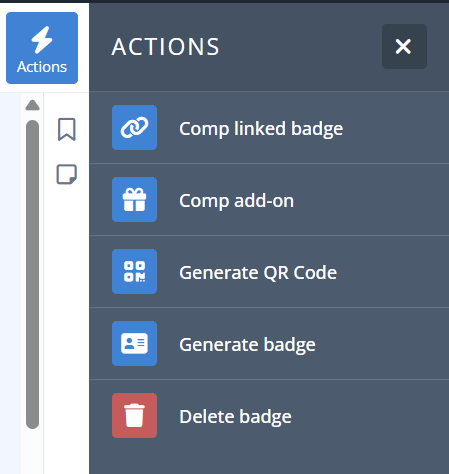Click the ID card Generate badge icon

click(x=134, y=344)
